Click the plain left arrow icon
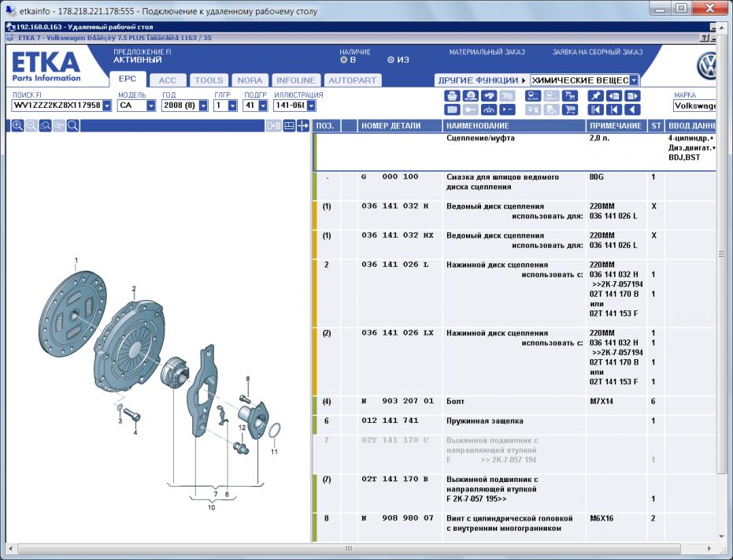 [x=632, y=110]
